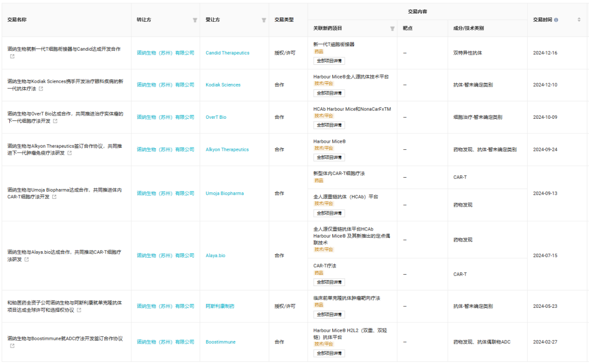Click 全部项目详情 in the Alkyon Therapeutics row

coord(329,157)
